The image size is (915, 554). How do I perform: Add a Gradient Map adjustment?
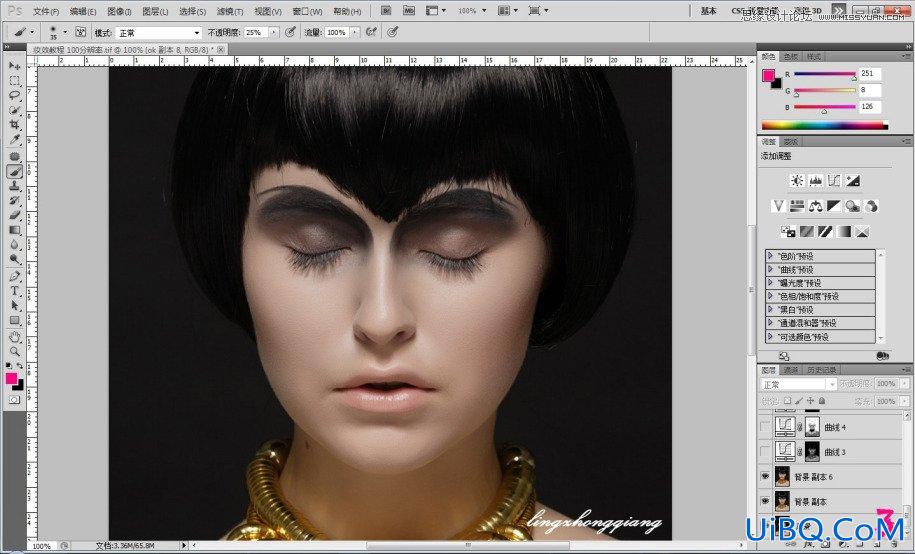click(x=844, y=232)
